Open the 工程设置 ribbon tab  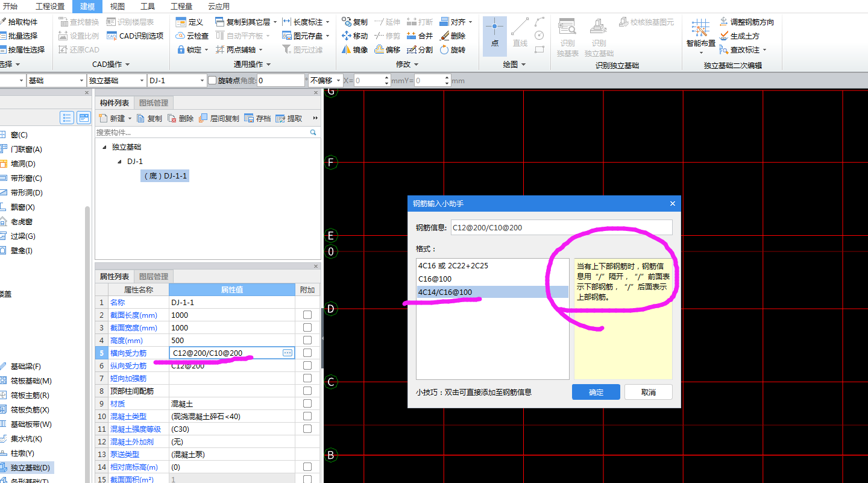(x=50, y=7)
